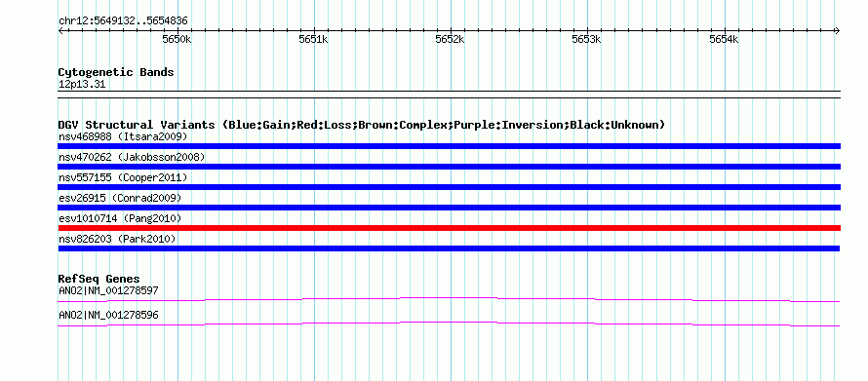Open the ANO2|NM_001278596 transcript label
The image size is (868, 381).
(x=108, y=315)
